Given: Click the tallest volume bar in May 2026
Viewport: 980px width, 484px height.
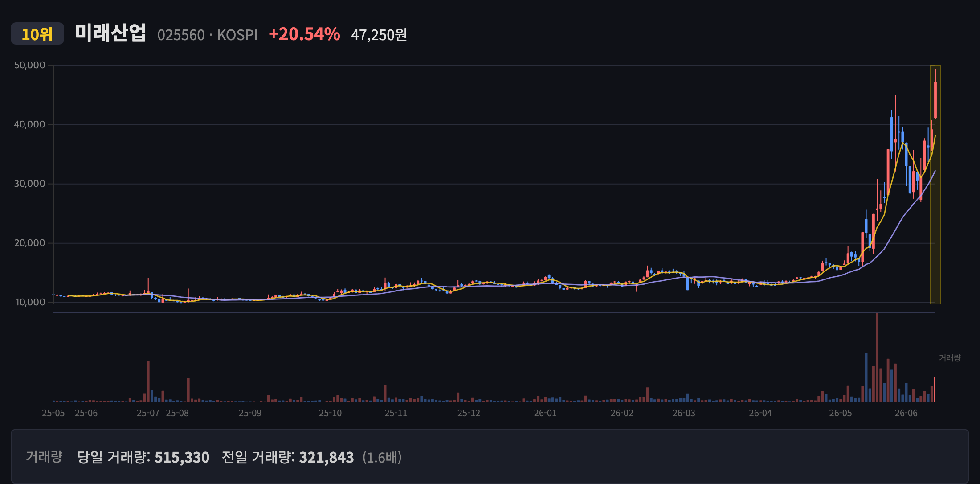Looking at the screenshot, I should [877, 357].
